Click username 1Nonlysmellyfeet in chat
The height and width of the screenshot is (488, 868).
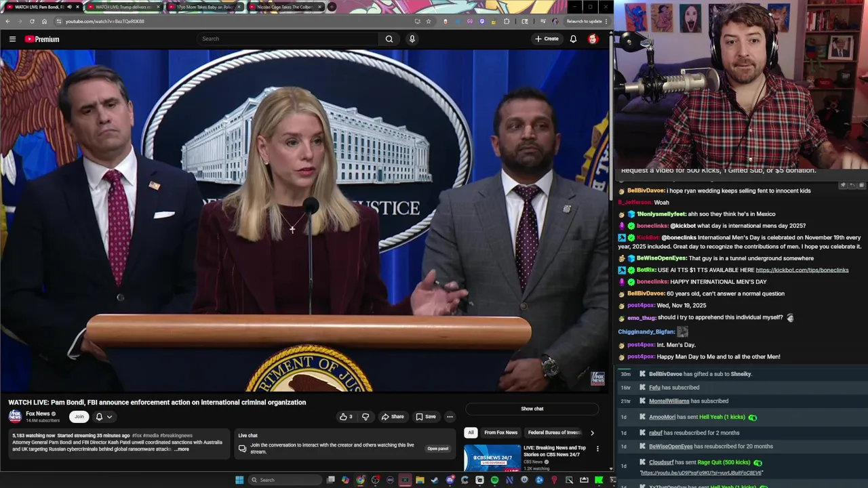(x=661, y=214)
